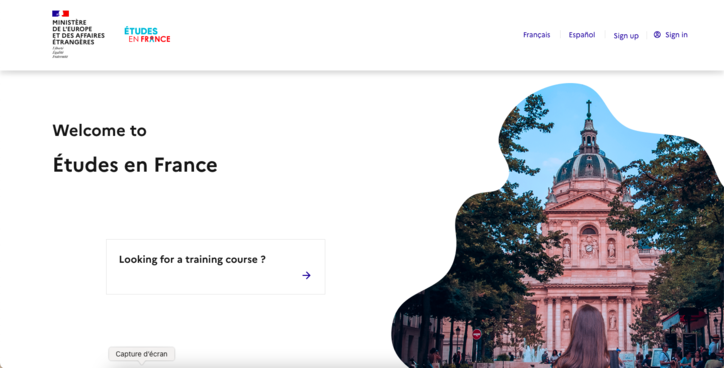
Task: Click the 'Welcome to' heading text
Action: (x=99, y=131)
